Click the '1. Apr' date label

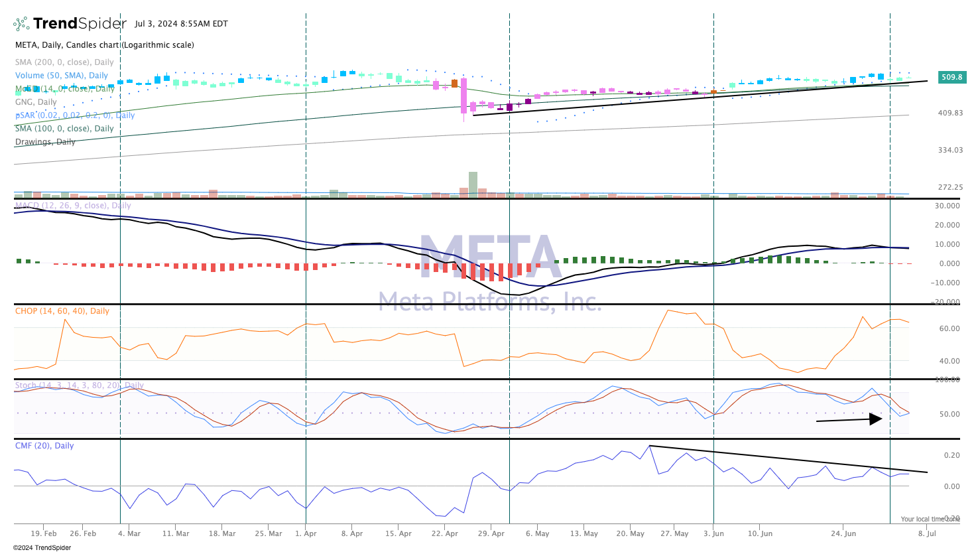click(306, 533)
